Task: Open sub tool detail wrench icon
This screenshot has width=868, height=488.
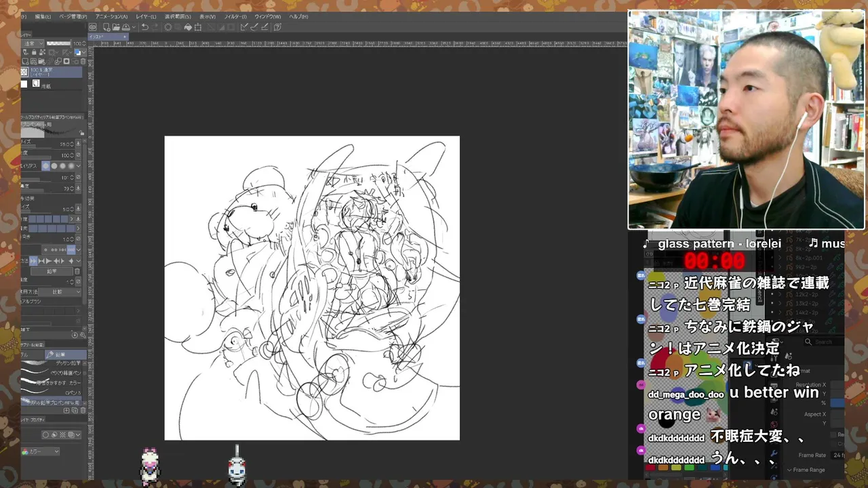Action: (82, 335)
